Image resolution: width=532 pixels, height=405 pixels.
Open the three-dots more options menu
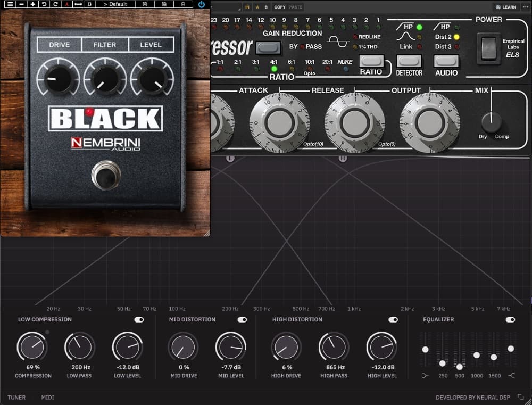click(526, 7)
